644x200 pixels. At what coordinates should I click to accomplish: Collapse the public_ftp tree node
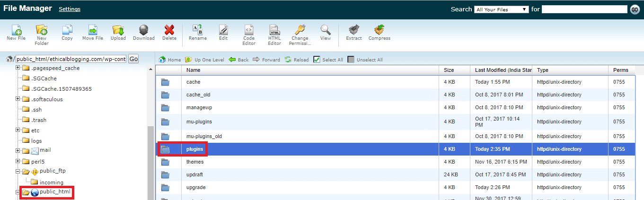[18, 171]
